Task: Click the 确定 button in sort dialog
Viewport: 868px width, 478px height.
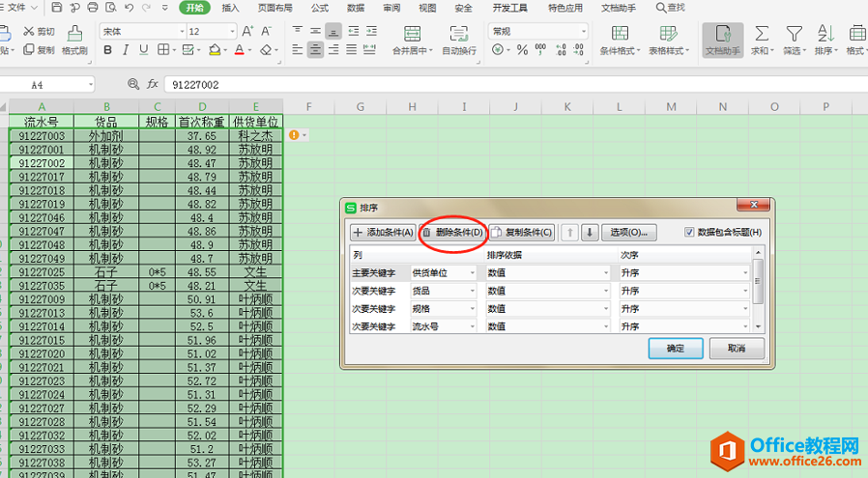Action: pyautogui.click(x=676, y=349)
